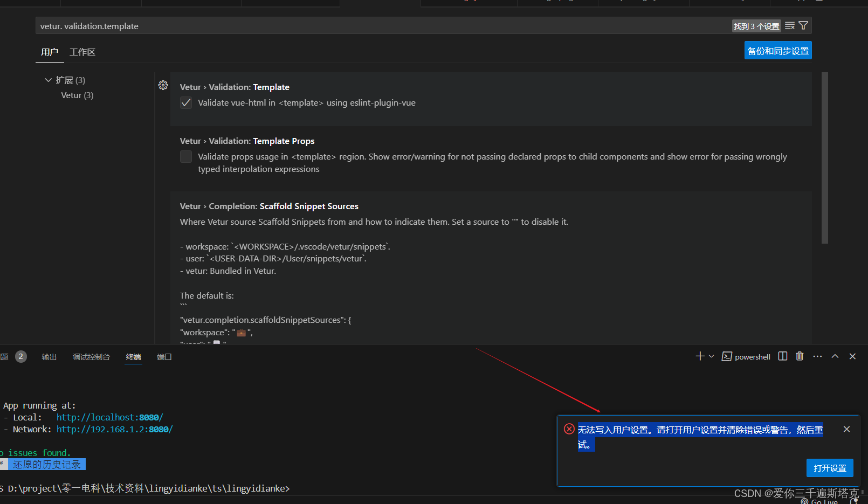Switch to the 用户 settings tab

[50, 52]
